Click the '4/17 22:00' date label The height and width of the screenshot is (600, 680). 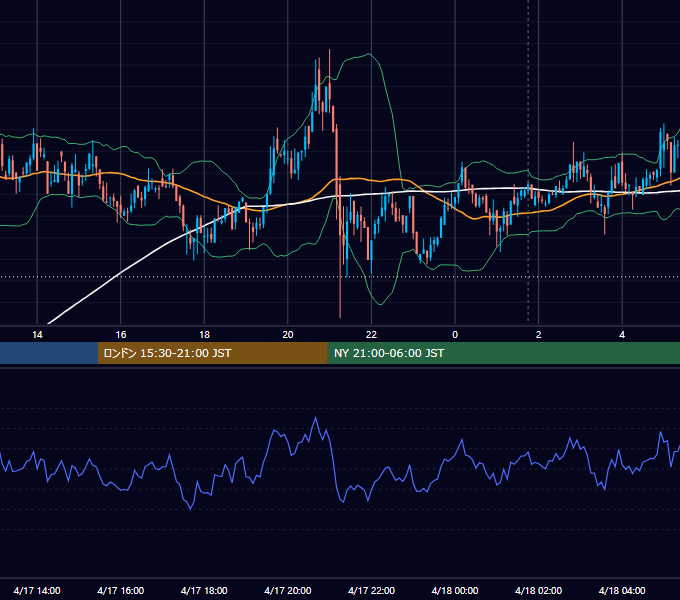372,590
